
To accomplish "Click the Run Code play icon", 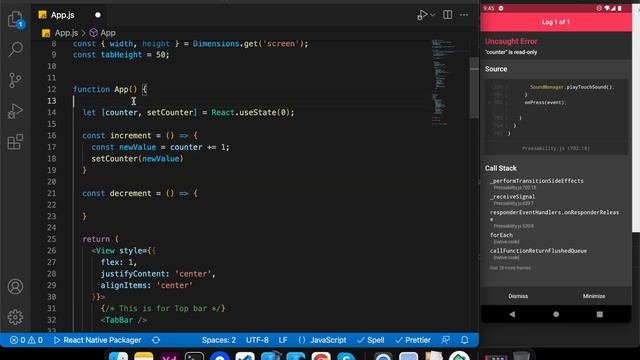I will tap(422, 15).
